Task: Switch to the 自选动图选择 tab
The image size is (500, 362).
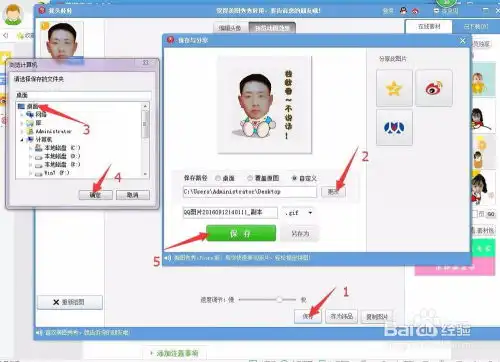Action: (x=272, y=28)
